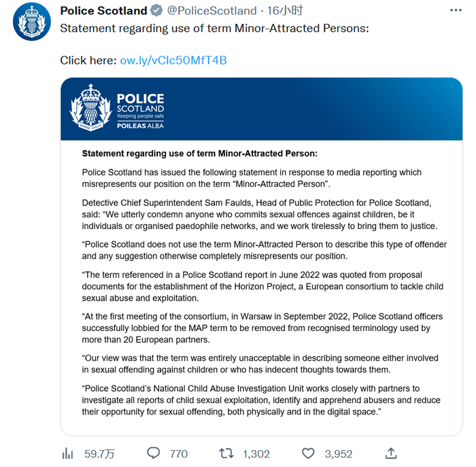Click the share upload icon
Viewport: 476px width, 467px height.
coord(391,453)
